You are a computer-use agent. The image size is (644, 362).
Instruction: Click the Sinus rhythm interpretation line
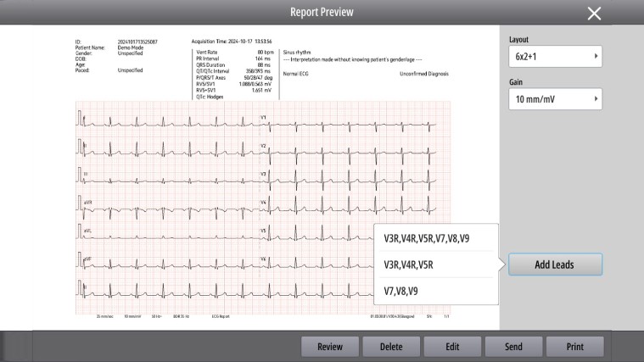pyautogui.click(x=297, y=52)
